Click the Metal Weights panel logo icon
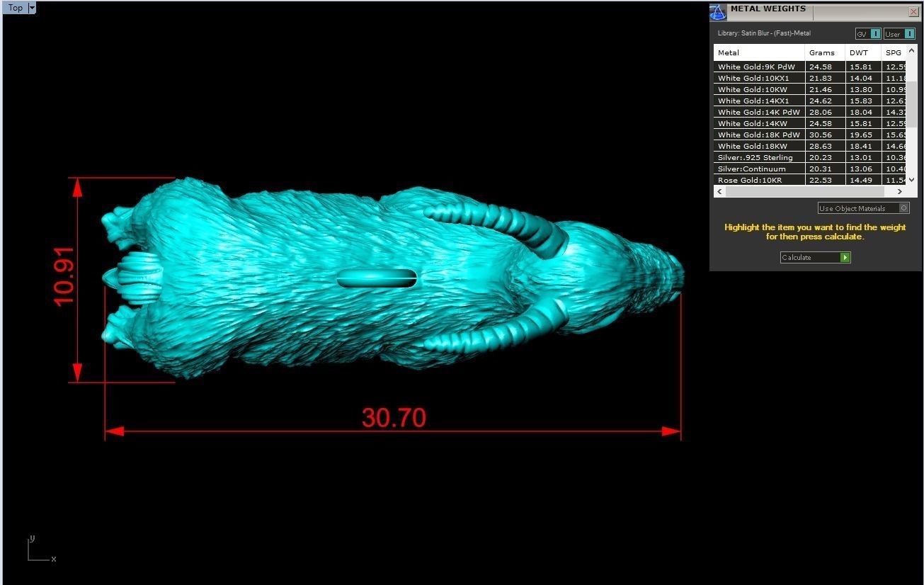Screen dimensions: 924x585 point(718,13)
